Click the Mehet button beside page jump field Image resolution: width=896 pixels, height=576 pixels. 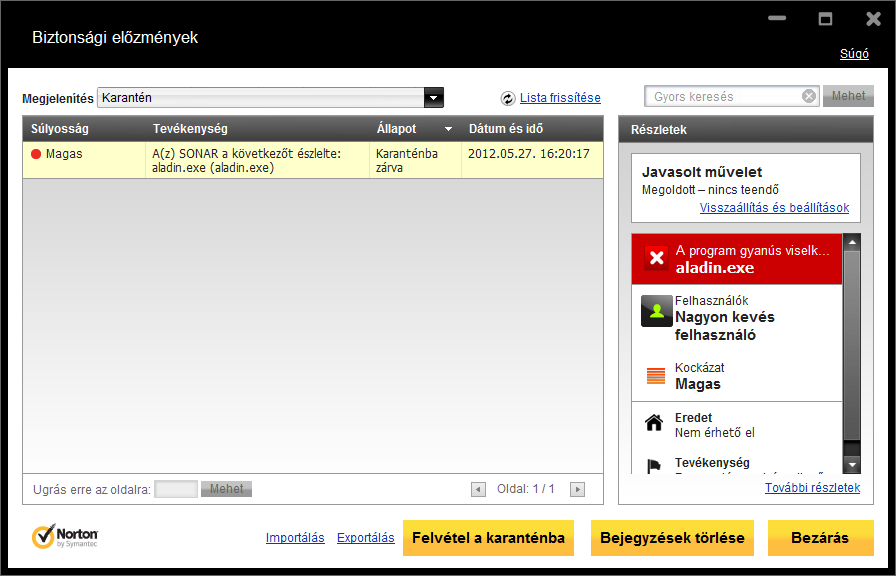pyautogui.click(x=226, y=489)
